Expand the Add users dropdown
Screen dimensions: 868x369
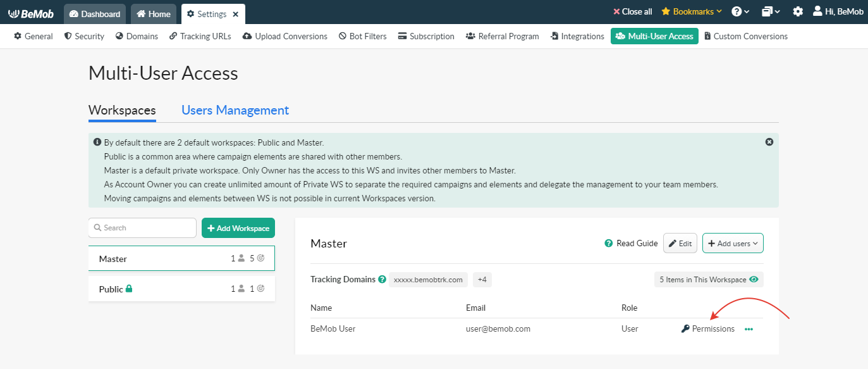(733, 243)
